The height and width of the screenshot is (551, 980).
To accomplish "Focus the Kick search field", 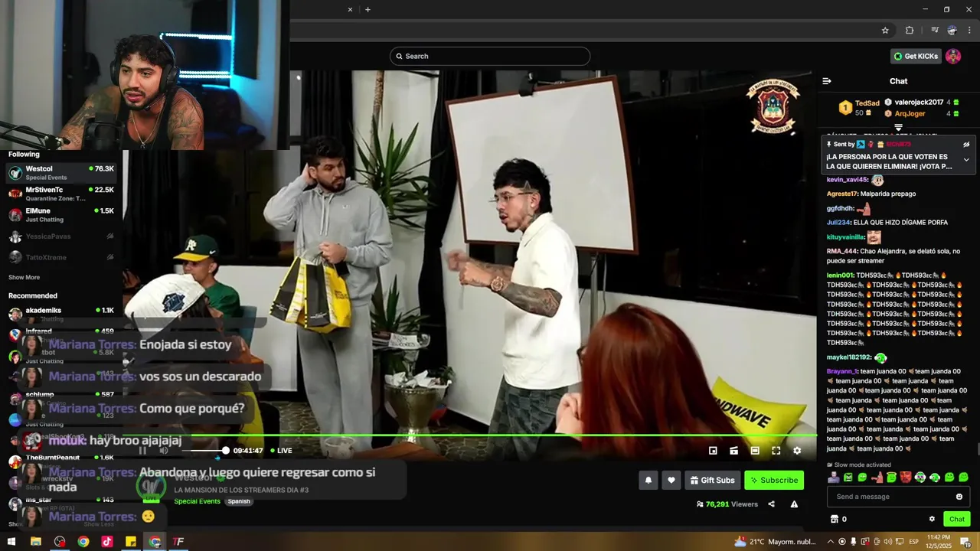I will [x=490, y=56].
